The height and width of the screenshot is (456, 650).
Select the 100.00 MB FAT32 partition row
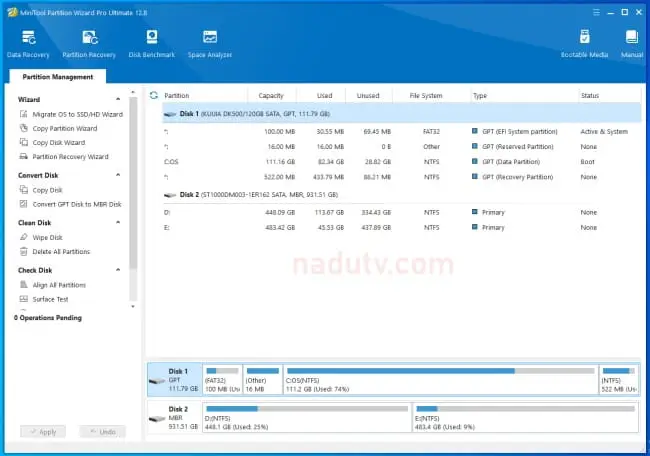click(401, 131)
